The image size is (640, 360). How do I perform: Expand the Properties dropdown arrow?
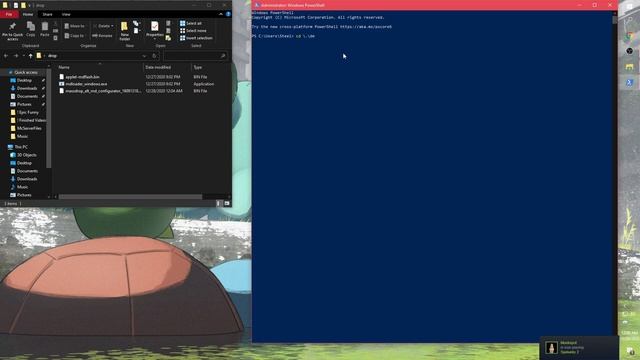pyautogui.click(x=155, y=39)
